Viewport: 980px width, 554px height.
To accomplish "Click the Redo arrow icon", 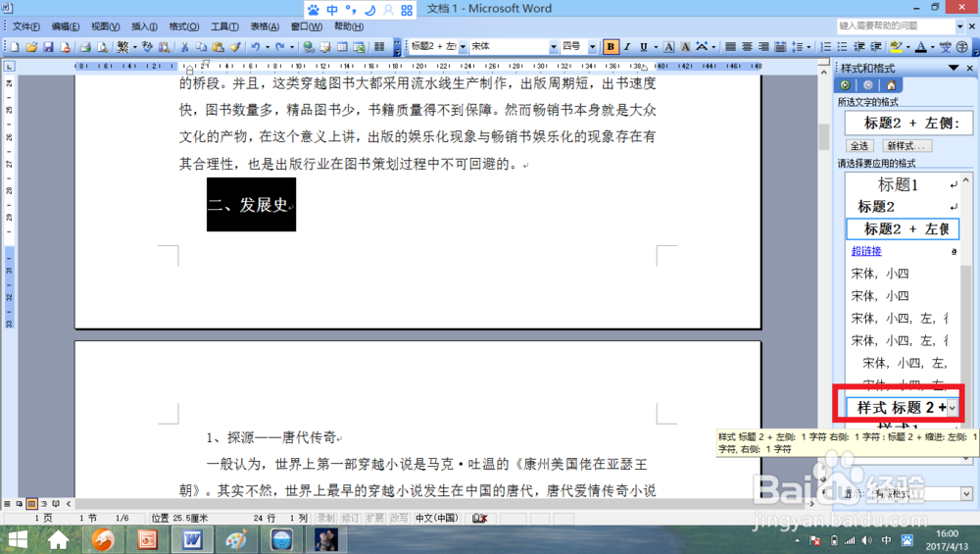I will click(280, 47).
